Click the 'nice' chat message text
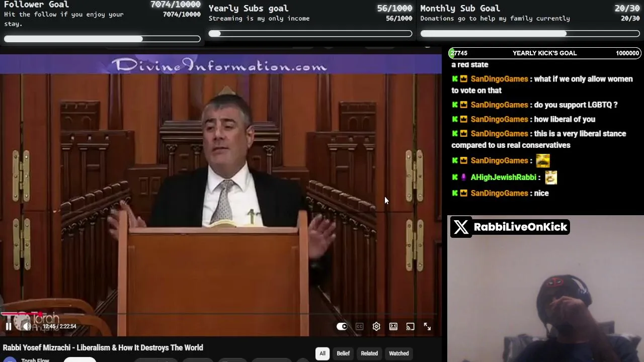This screenshot has width=644, height=362. click(x=541, y=193)
